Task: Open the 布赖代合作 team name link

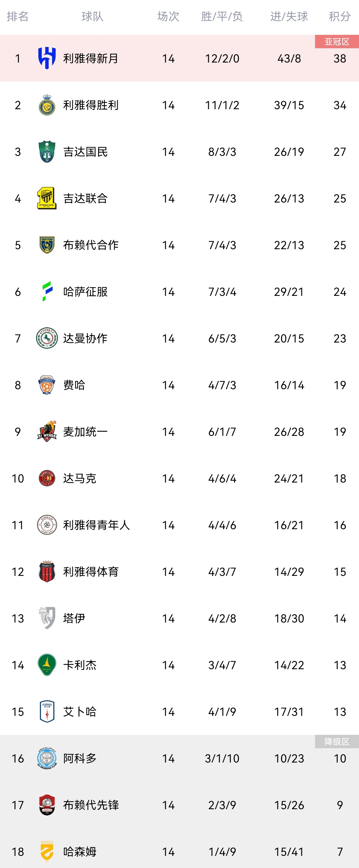Action: 91,245
